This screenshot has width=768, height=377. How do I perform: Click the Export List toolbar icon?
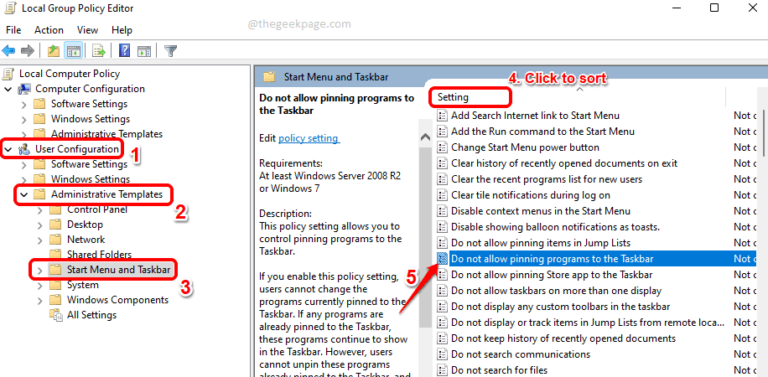99,50
